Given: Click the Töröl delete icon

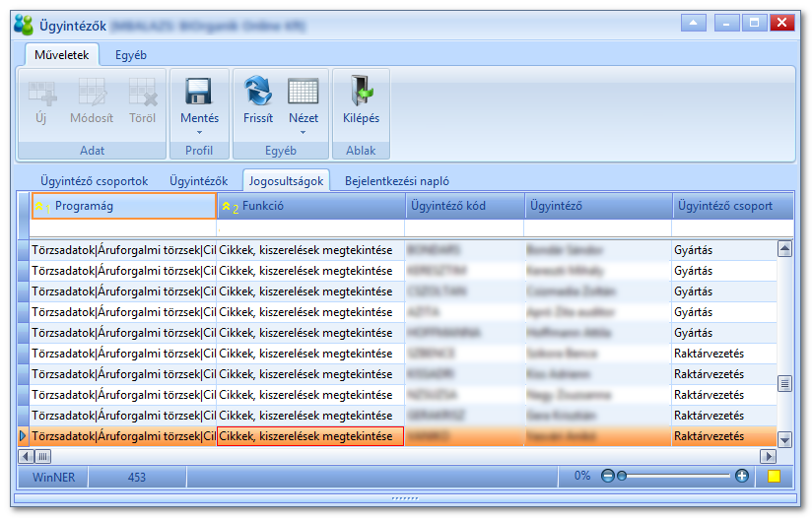Looking at the screenshot, I should pyautogui.click(x=143, y=93).
